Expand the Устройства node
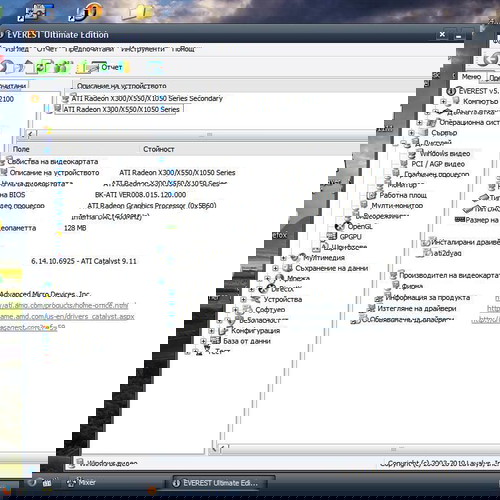500x500 pixels. click(x=243, y=299)
